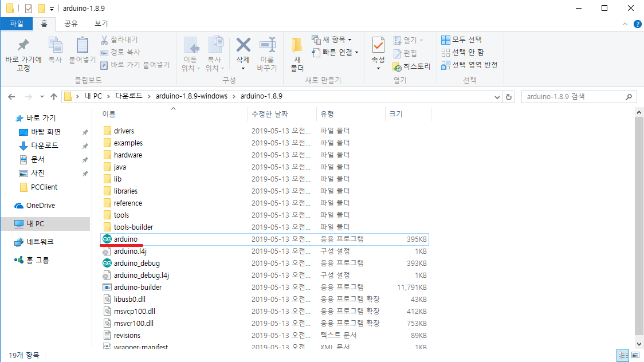Click the help question mark icon

tap(638, 24)
